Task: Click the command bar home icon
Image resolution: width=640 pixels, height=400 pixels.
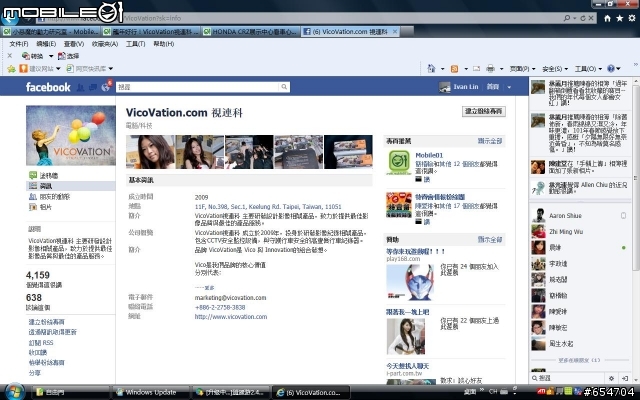Action: pos(431,69)
